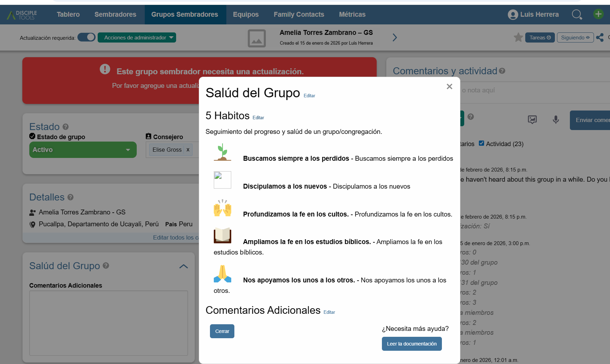Click the microphone voice icon
The width and height of the screenshot is (610, 364).
click(x=556, y=120)
